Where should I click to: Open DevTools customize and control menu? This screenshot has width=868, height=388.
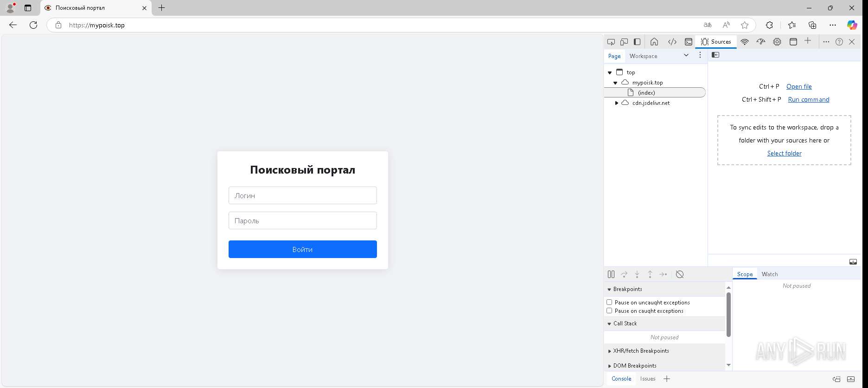(826, 42)
